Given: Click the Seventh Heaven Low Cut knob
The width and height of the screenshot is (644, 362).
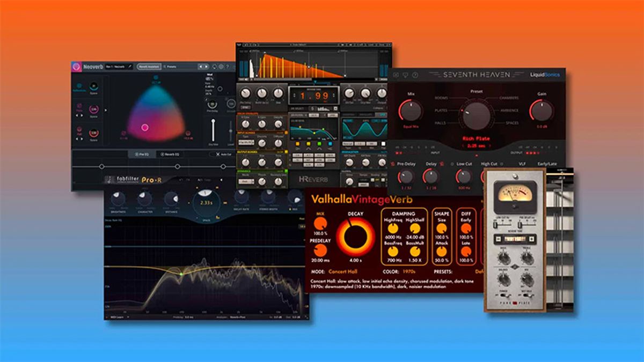Looking at the screenshot, I should (463, 177).
